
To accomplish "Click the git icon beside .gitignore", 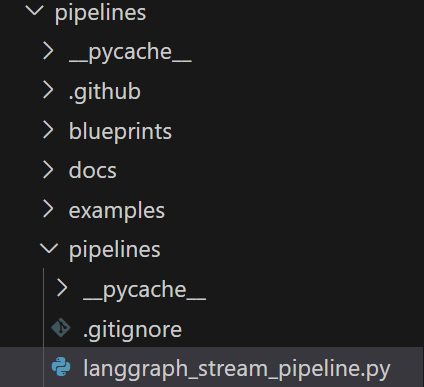I will click(61, 328).
